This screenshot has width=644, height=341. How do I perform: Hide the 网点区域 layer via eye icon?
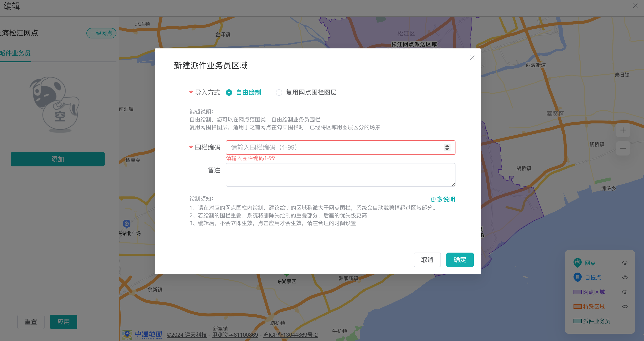coord(624,292)
